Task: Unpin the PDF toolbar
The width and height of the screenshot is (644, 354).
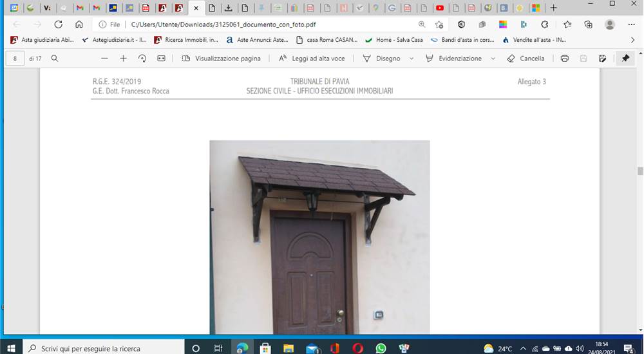Action: point(625,59)
